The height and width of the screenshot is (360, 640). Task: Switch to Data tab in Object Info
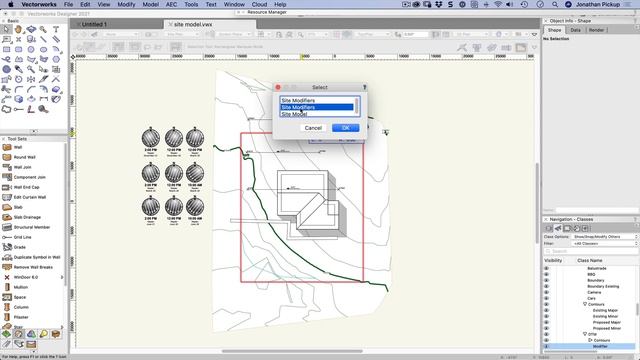(575, 30)
